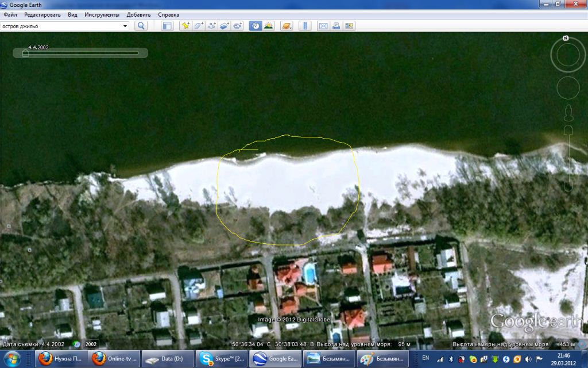Click the view in Google Maps icon
588x368 pixels.
[x=349, y=26]
